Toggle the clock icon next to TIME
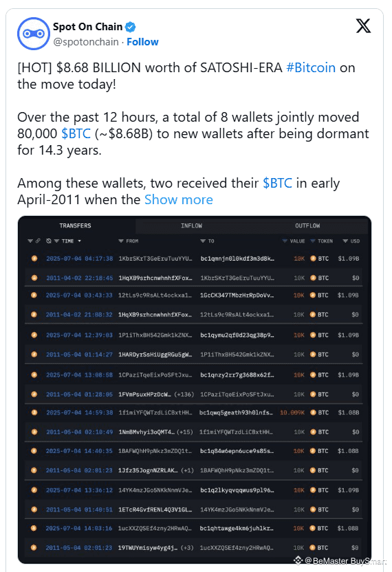 click(49, 241)
